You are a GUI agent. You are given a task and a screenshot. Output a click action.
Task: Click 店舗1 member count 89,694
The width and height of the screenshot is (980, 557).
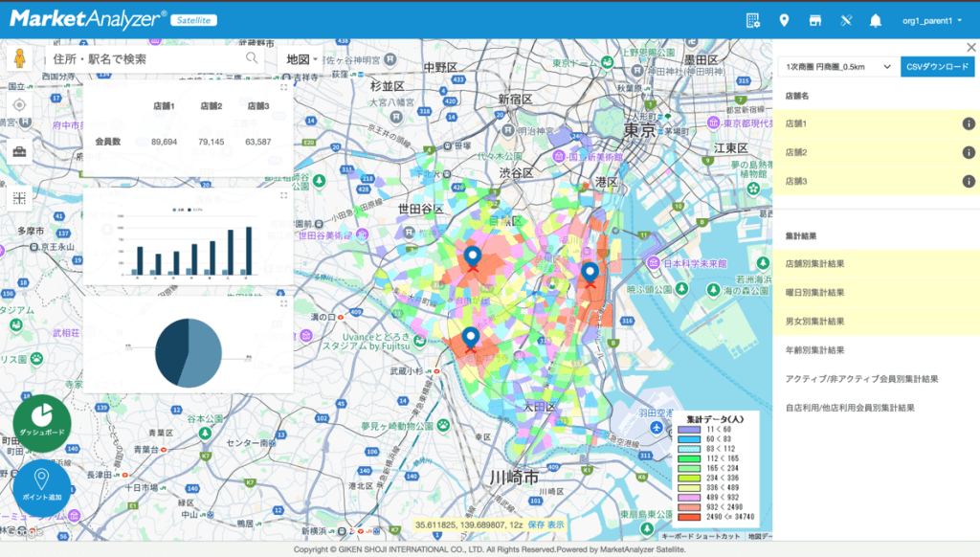tap(164, 142)
